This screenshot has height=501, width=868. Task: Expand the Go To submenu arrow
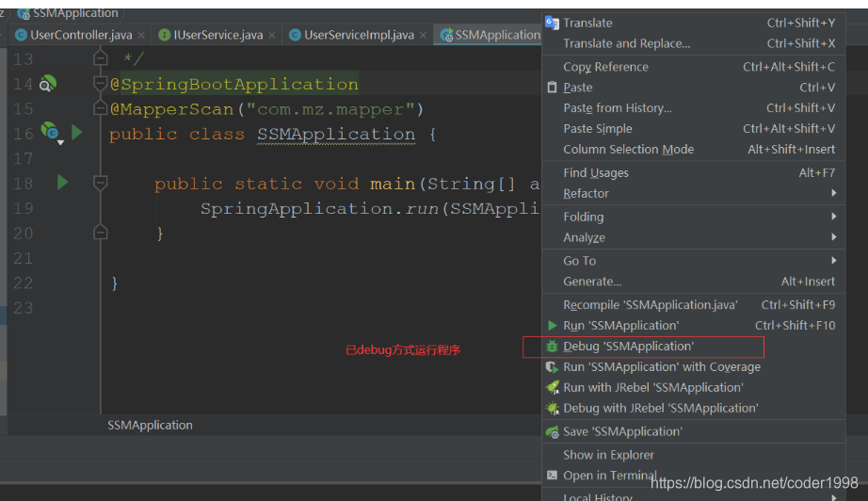834,260
